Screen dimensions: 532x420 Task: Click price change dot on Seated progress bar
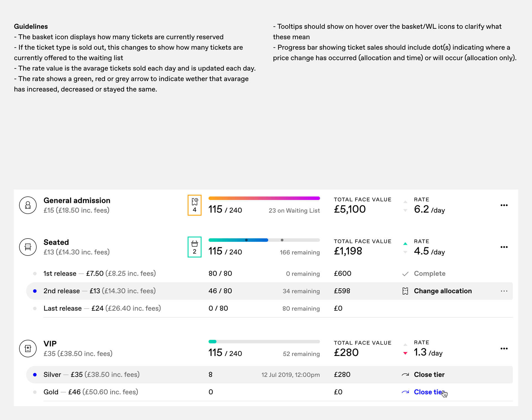[x=246, y=240]
